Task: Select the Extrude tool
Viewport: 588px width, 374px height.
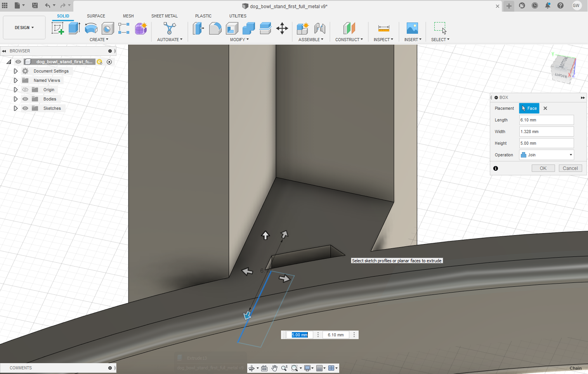Action: (x=74, y=28)
